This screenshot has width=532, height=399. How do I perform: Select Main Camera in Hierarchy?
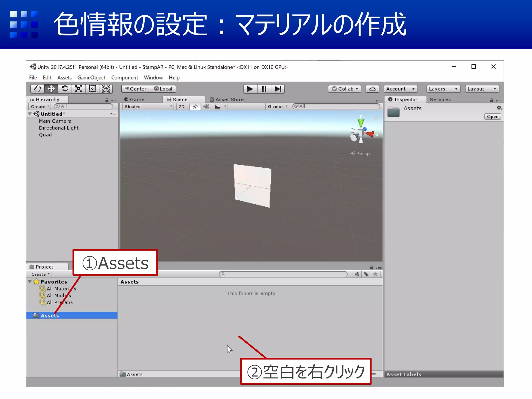point(55,121)
